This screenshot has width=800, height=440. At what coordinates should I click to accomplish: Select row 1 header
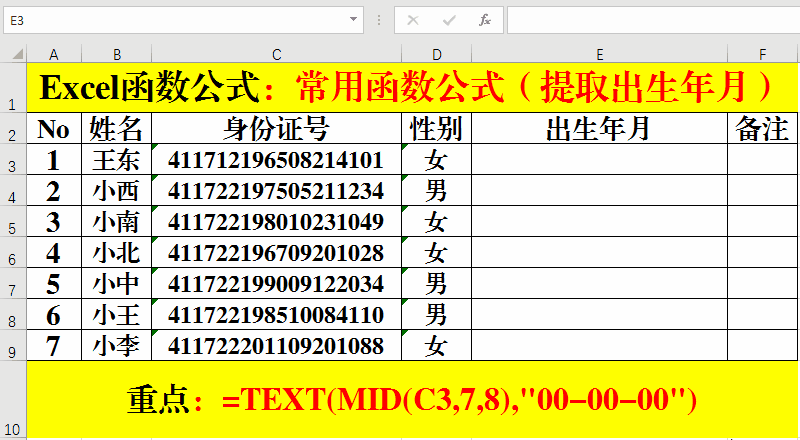tap(13, 88)
